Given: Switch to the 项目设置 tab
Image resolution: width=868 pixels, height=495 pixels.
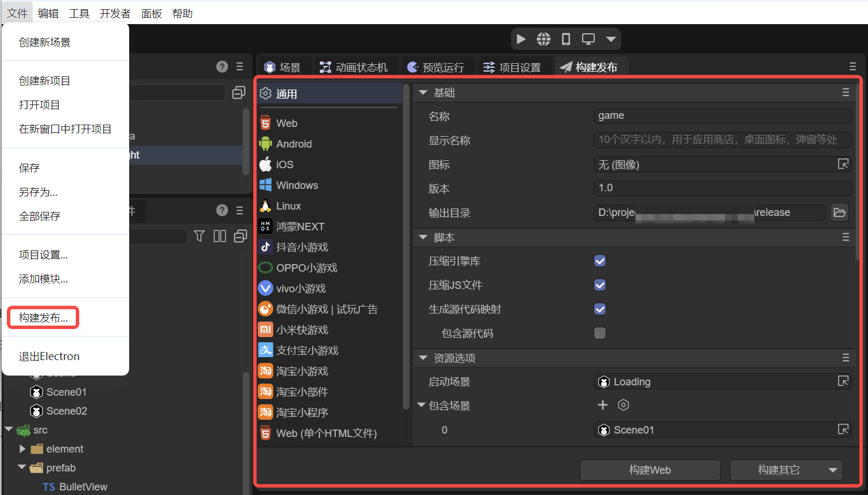Looking at the screenshot, I should click(513, 68).
